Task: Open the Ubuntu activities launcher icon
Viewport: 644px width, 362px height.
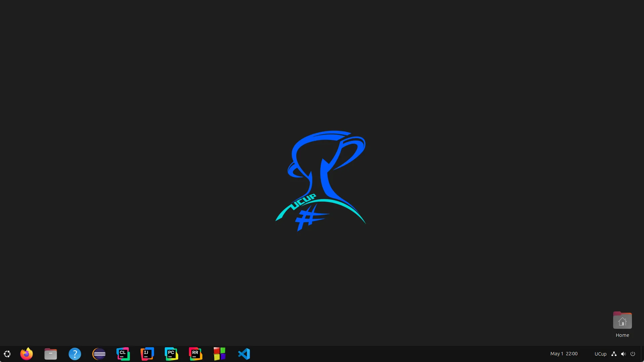Action: pos(7,354)
